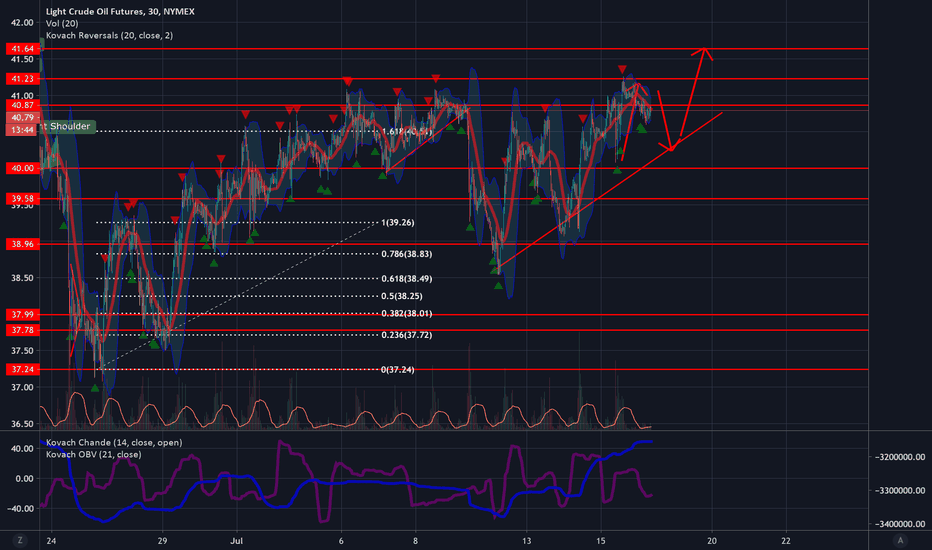Click the 38.50 price scale value
Image resolution: width=932 pixels, height=550 pixels.
click(x=22, y=278)
